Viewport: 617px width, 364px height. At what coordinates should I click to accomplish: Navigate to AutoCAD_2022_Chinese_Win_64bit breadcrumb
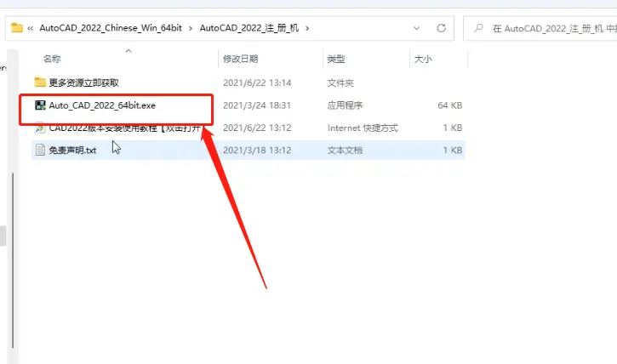(x=111, y=28)
